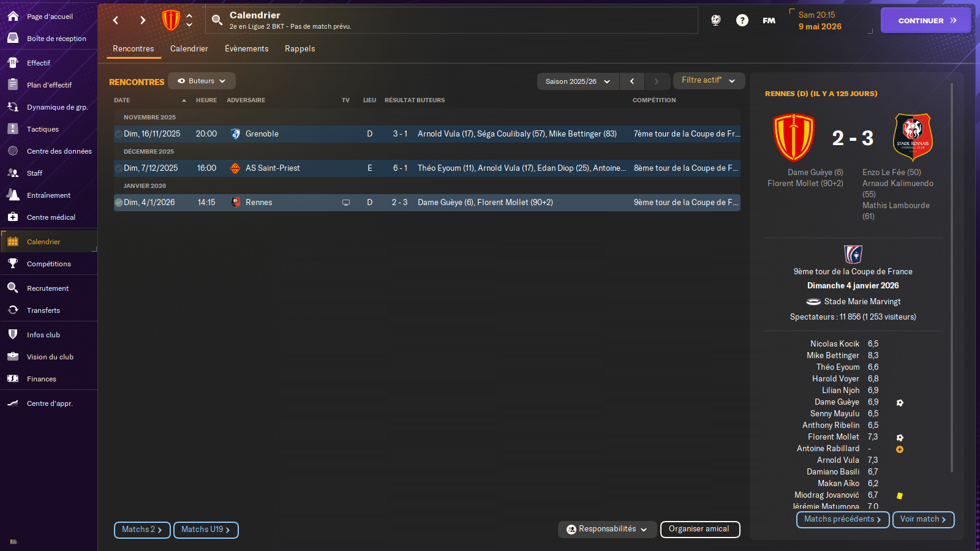Open the help question mark icon

click(x=742, y=20)
